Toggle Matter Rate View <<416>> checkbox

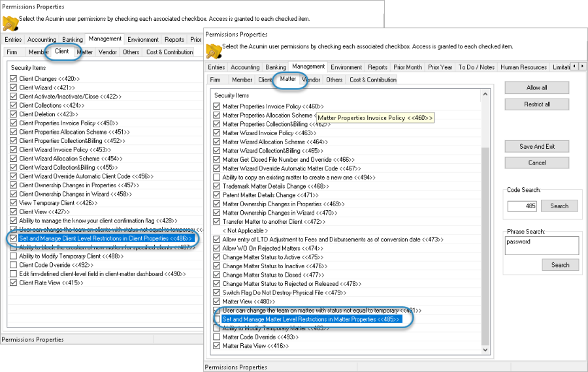[216, 346]
